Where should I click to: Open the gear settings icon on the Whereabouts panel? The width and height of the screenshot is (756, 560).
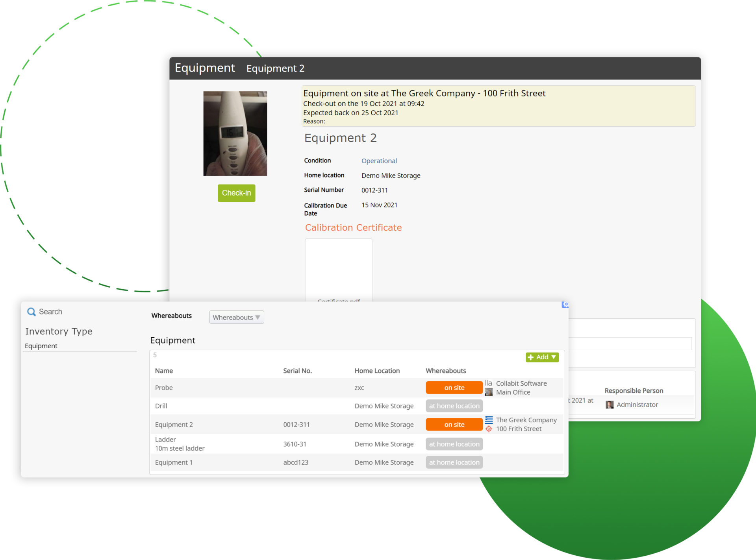[x=565, y=305]
